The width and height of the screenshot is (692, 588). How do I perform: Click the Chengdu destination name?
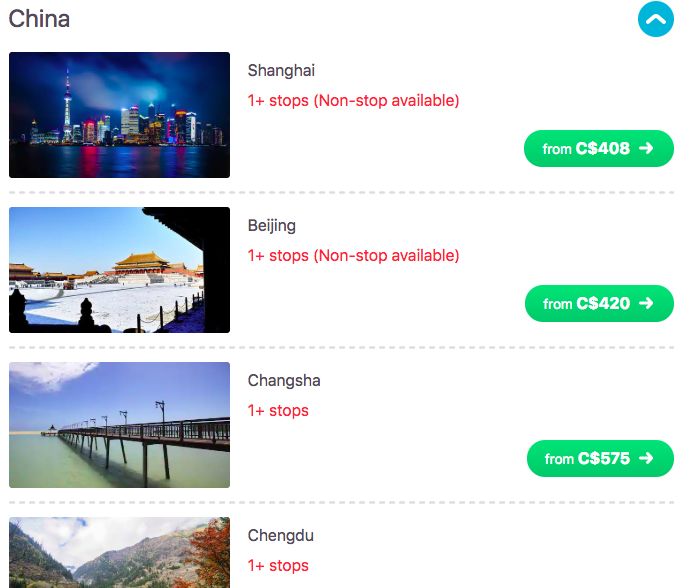[281, 536]
